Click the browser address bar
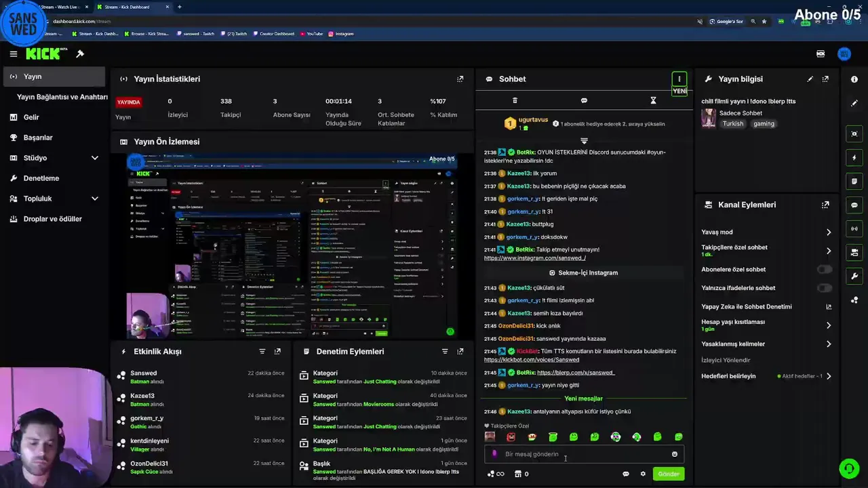This screenshot has width=868, height=488. pyautogui.click(x=366, y=21)
